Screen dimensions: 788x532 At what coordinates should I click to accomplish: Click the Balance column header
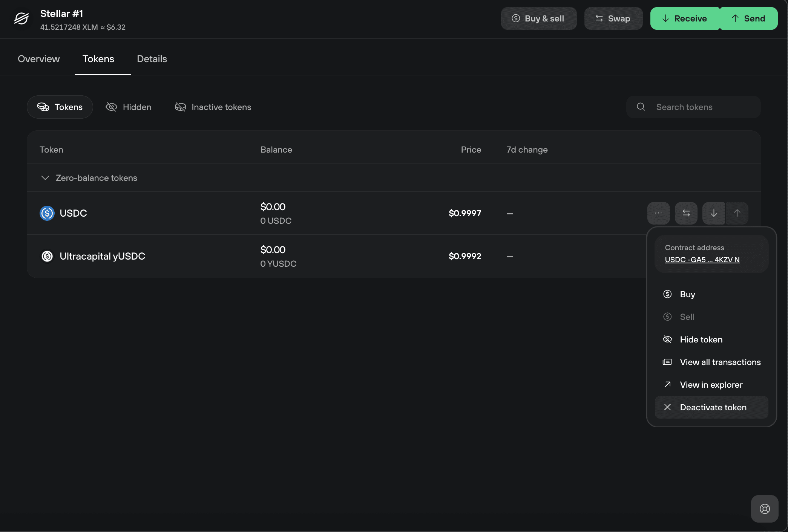coord(276,150)
